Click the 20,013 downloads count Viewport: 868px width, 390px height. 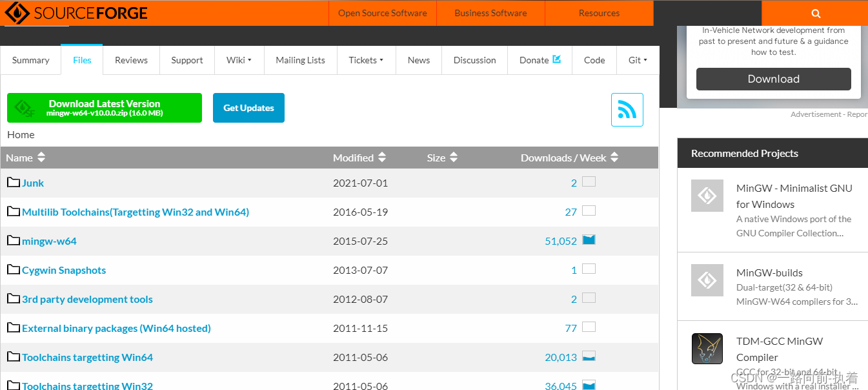pos(561,357)
